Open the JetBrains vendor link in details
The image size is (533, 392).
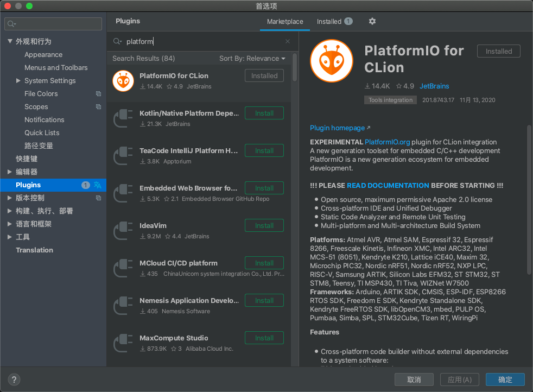[434, 86]
